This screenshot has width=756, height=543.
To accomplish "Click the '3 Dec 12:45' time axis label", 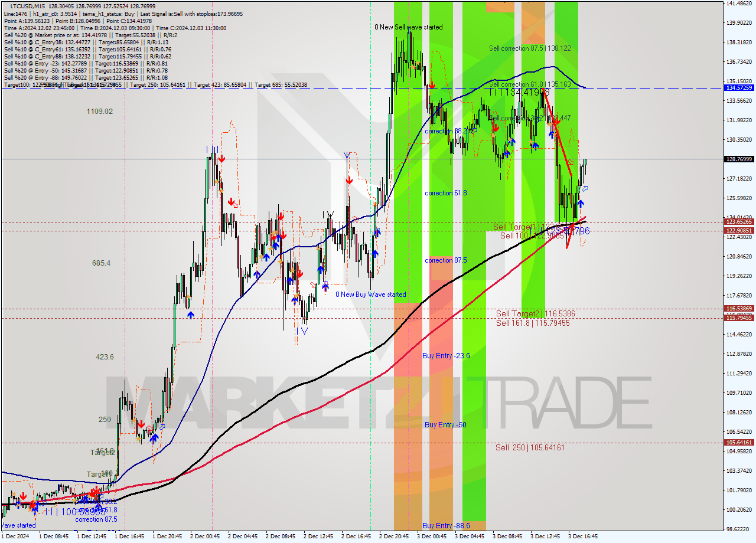I will click(545, 537).
